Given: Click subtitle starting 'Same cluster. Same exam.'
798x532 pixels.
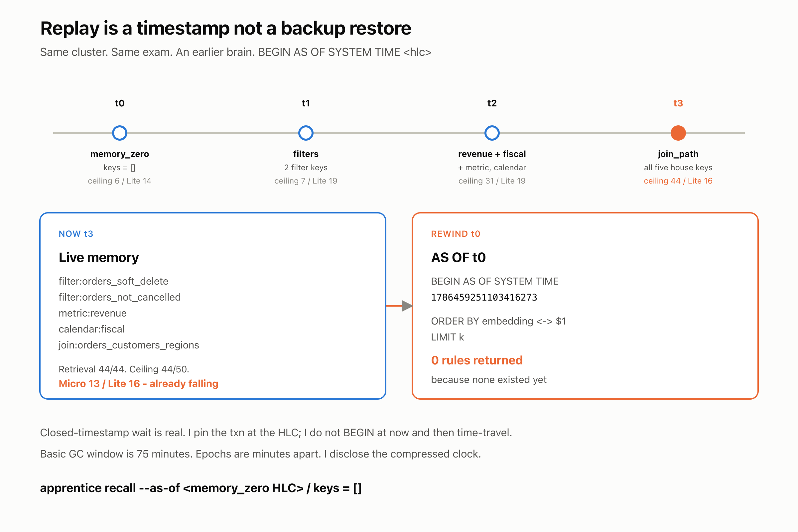Looking at the screenshot, I should [x=236, y=52].
